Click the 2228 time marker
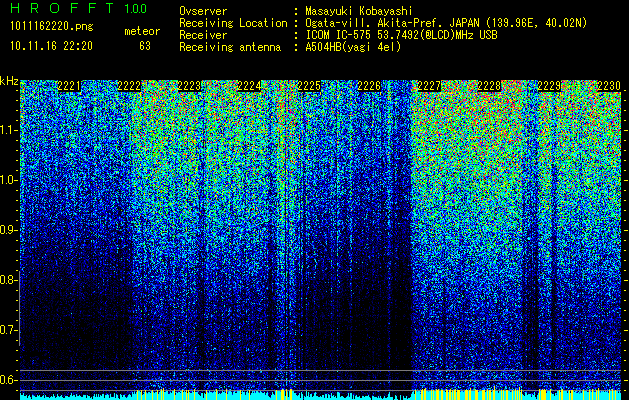Screen dimensions: 629x400 (489, 86)
